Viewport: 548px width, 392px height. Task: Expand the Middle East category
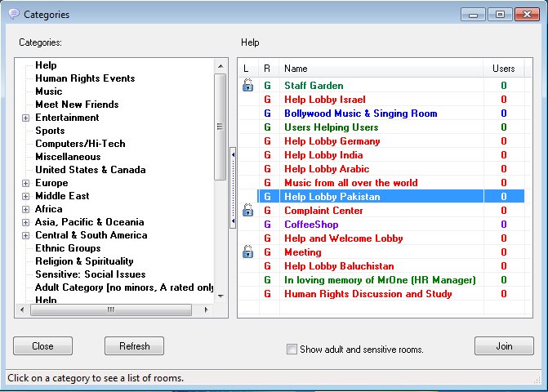(x=26, y=196)
